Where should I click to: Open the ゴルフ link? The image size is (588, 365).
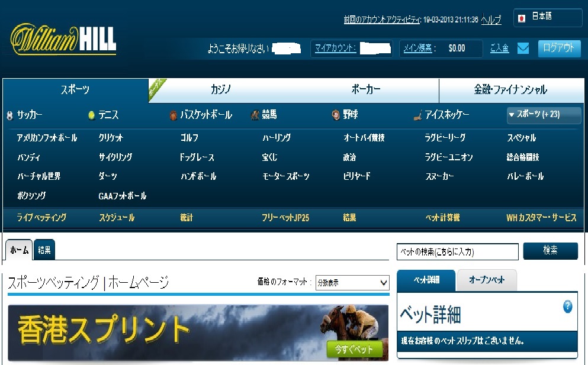point(189,138)
